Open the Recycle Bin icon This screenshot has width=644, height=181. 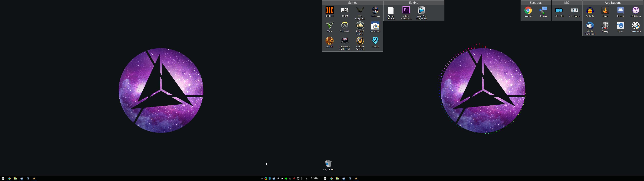click(328, 165)
